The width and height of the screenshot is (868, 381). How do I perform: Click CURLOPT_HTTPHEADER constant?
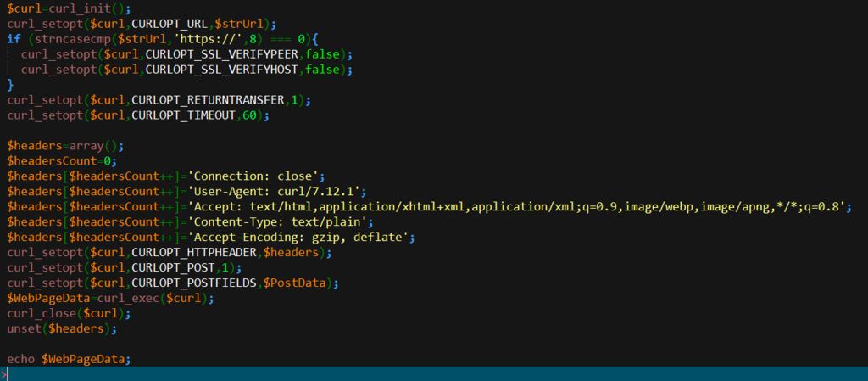(x=196, y=253)
